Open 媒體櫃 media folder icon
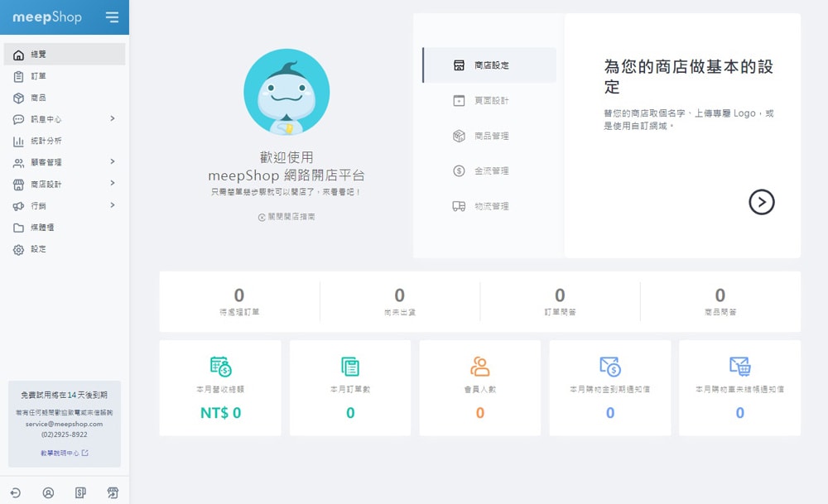The width and height of the screenshot is (828, 504). [x=18, y=228]
